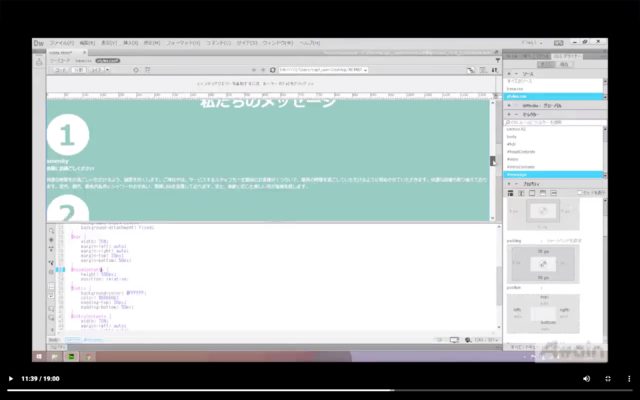This screenshot has height=400, width=640.
Task: Click the padding link-values center icon
Action: click(x=543, y=264)
